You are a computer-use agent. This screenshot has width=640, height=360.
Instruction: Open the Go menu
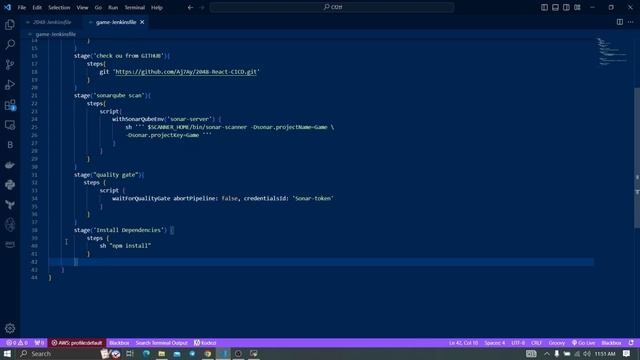coord(98,7)
